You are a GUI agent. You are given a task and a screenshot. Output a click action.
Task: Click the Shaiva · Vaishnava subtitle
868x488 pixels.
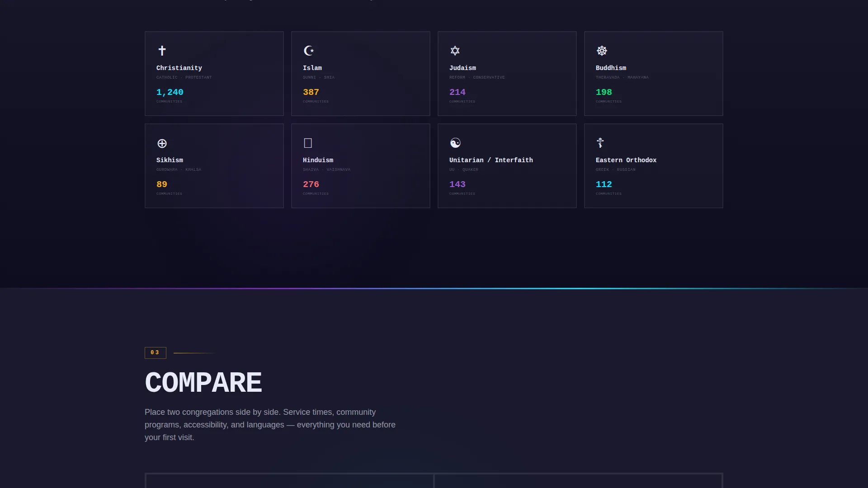326,170
